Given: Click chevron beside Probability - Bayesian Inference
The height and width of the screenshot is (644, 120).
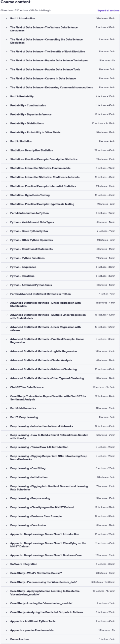Looking at the screenshot, I should coord(7,114).
